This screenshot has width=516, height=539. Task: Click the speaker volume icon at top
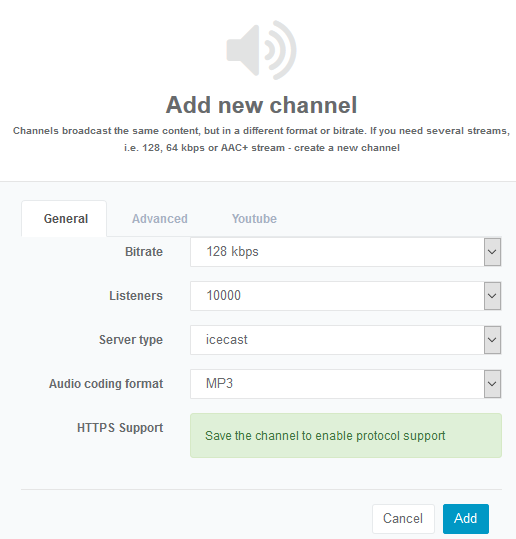(261, 50)
